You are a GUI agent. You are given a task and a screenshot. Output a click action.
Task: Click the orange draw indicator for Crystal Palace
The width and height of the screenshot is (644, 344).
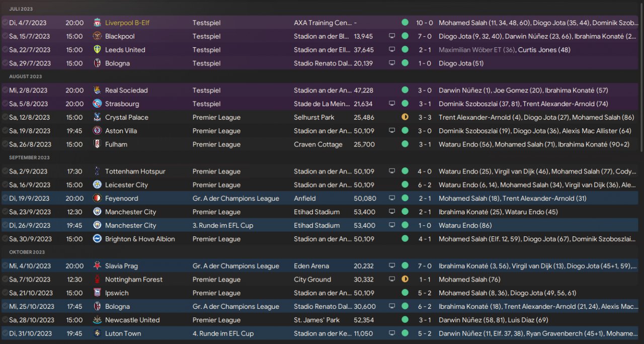pos(405,117)
